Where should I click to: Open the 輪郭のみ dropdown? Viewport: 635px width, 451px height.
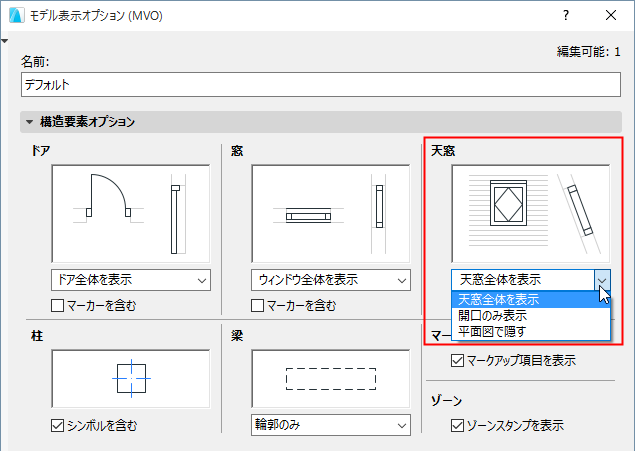331,425
